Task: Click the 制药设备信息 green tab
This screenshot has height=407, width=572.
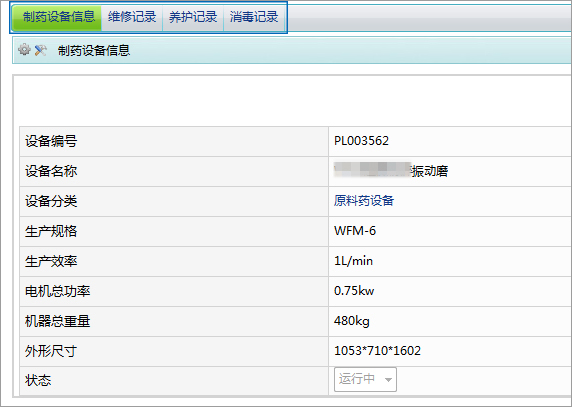Action: point(58,17)
